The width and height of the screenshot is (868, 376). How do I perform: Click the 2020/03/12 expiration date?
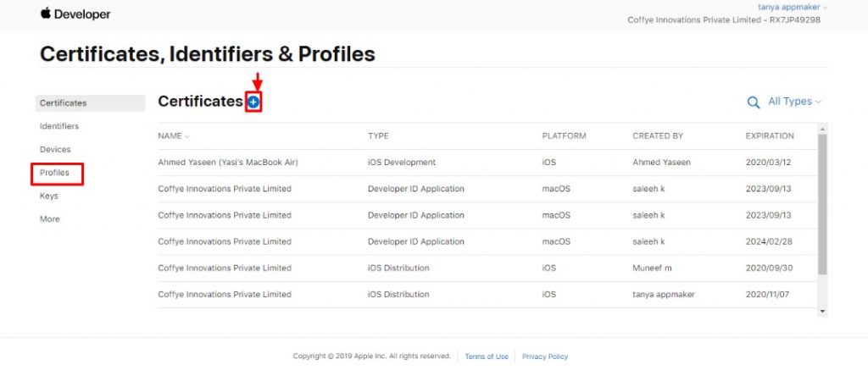768,163
